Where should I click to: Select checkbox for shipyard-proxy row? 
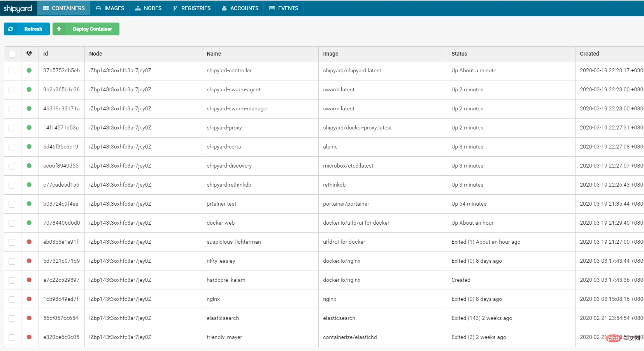click(12, 128)
